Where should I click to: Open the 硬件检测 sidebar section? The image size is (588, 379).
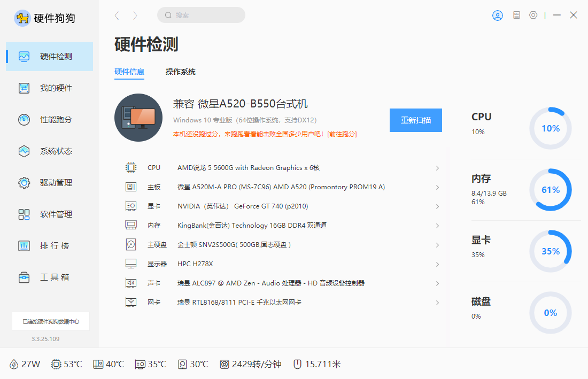pyautogui.click(x=50, y=57)
